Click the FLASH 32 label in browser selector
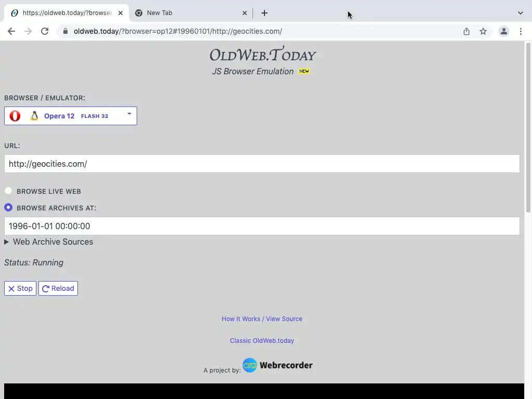 95,116
